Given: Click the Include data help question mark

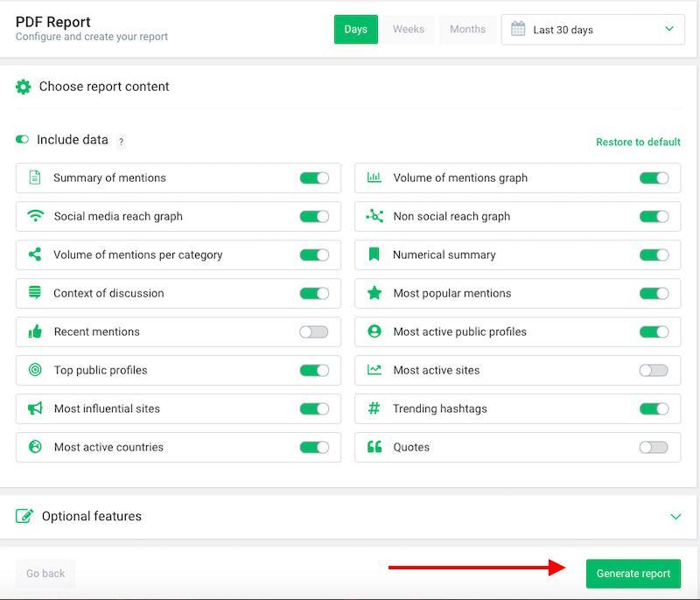Looking at the screenshot, I should [122, 142].
